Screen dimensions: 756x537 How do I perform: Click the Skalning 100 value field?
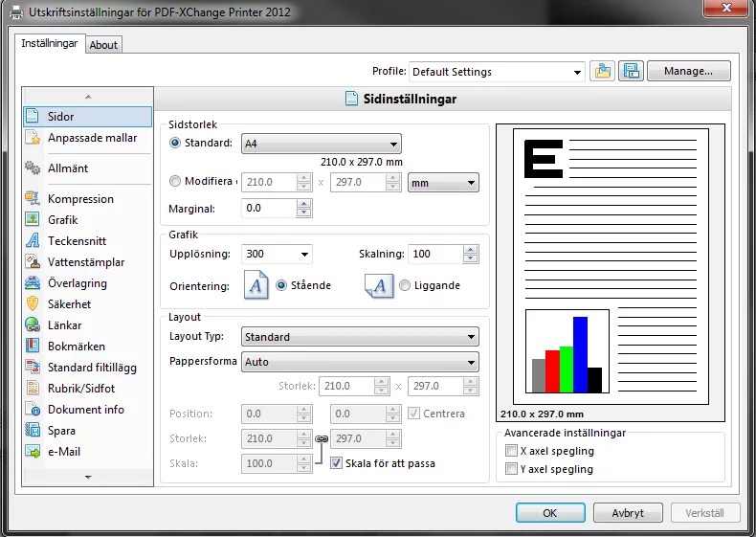click(434, 254)
